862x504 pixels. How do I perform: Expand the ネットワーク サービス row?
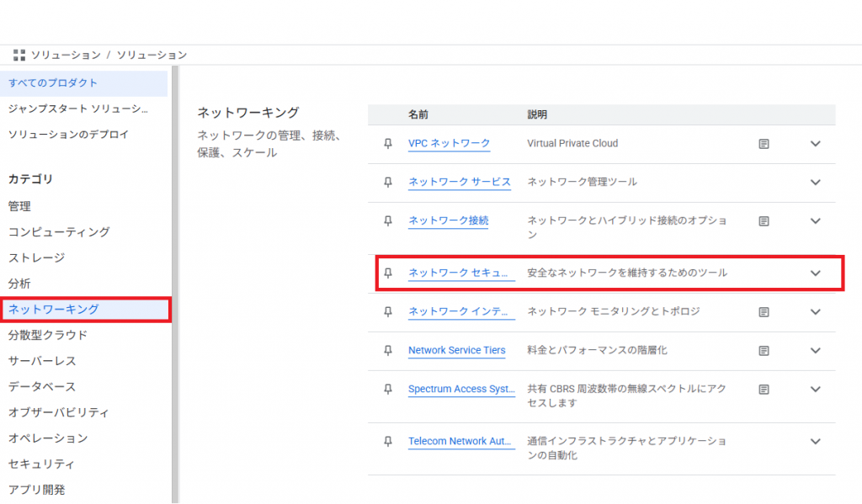[x=815, y=183]
